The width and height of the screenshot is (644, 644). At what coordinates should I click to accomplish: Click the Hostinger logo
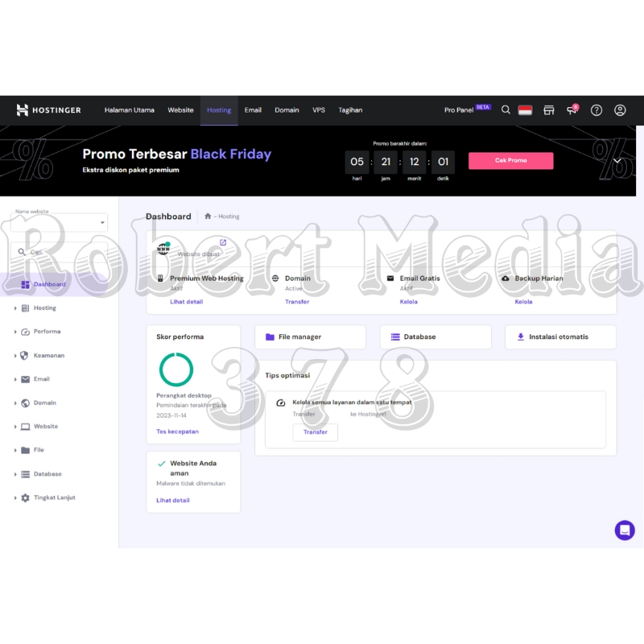pyautogui.click(x=48, y=110)
